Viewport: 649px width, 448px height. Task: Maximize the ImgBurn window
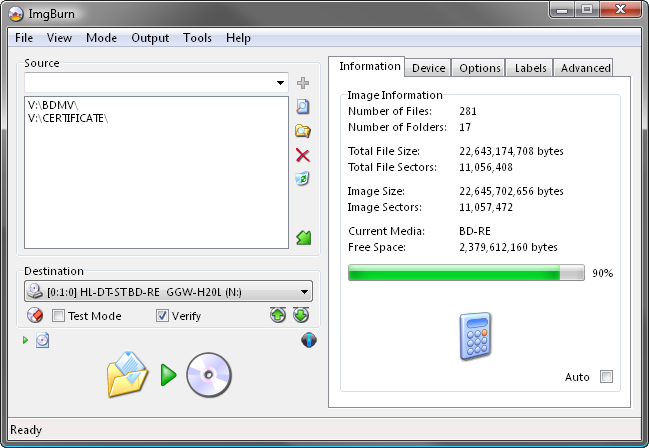point(586,10)
